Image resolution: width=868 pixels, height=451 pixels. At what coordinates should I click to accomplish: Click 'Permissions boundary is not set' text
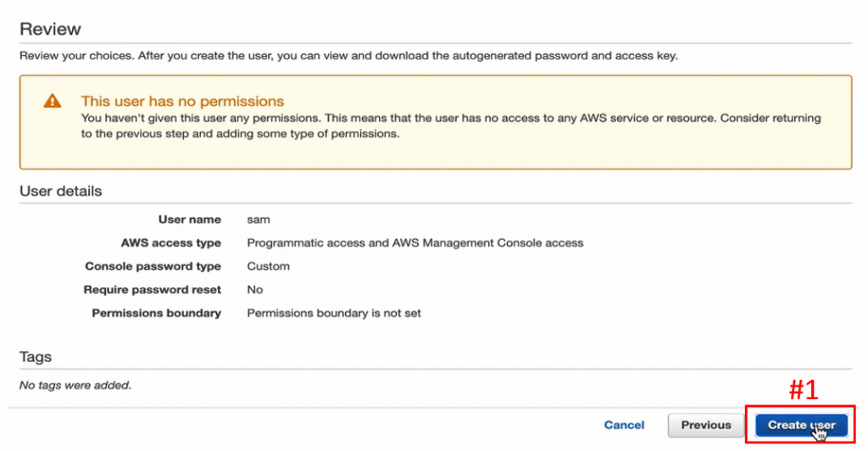pyautogui.click(x=333, y=313)
